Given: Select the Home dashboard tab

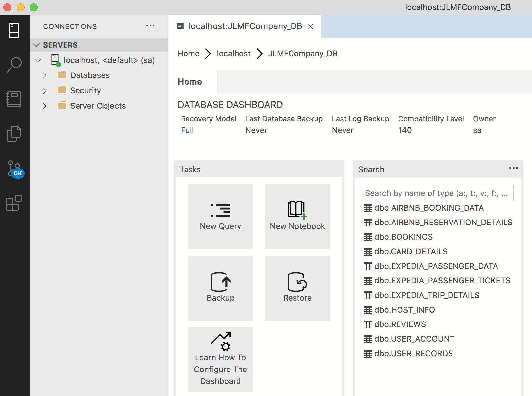Looking at the screenshot, I should (x=190, y=82).
